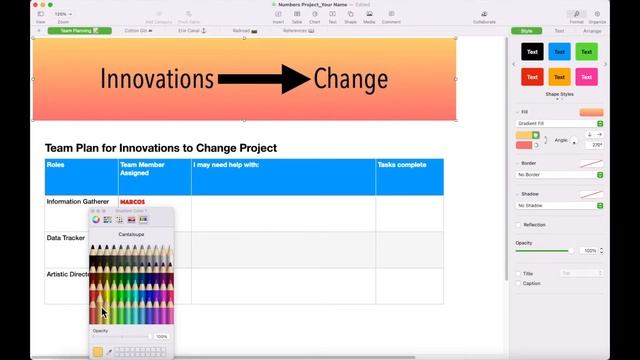Show previous shape styles page arrow
This screenshot has width=640, height=360.
coord(514,64)
